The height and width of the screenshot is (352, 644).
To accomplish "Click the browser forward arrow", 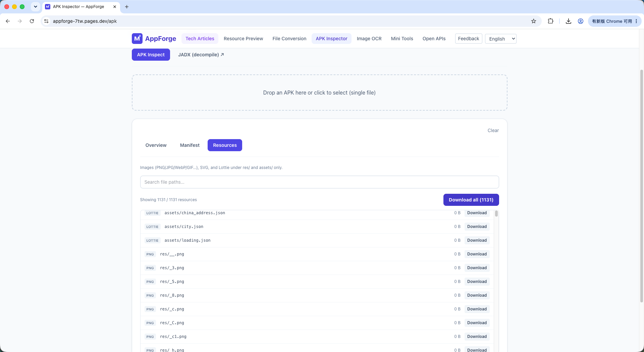I will [20, 21].
